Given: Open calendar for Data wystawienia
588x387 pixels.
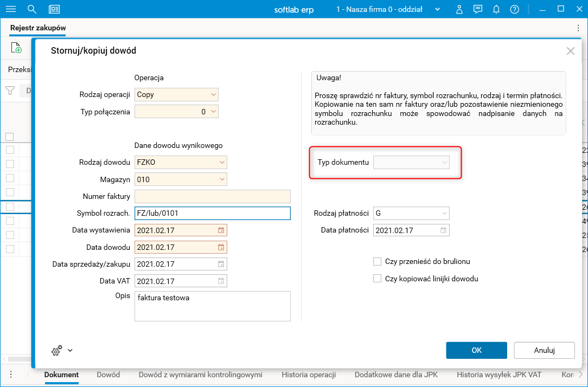Looking at the screenshot, I should click(x=221, y=230).
